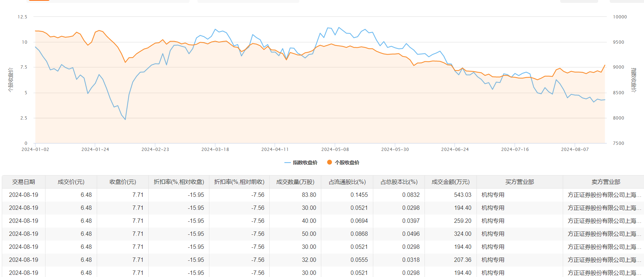This screenshot has height=277, width=644.
Task: Select the 占总股本比(%) column header
Action: (399, 182)
